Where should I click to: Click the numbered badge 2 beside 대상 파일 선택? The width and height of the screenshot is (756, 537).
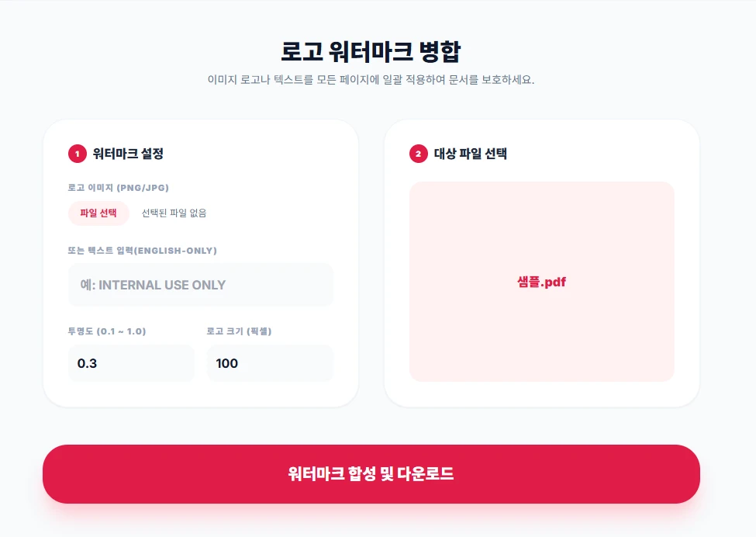417,154
